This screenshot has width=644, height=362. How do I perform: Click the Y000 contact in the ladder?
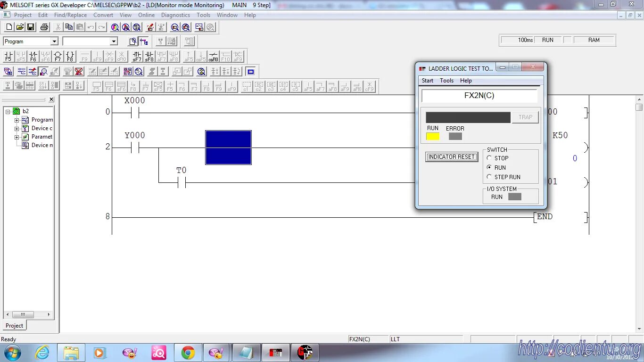[x=135, y=148]
